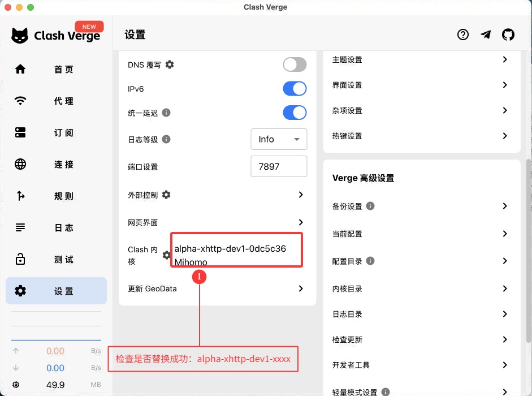Expand 界面设置 chevron
This screenshot has height=396, width=532.
(x=505, y=85)
